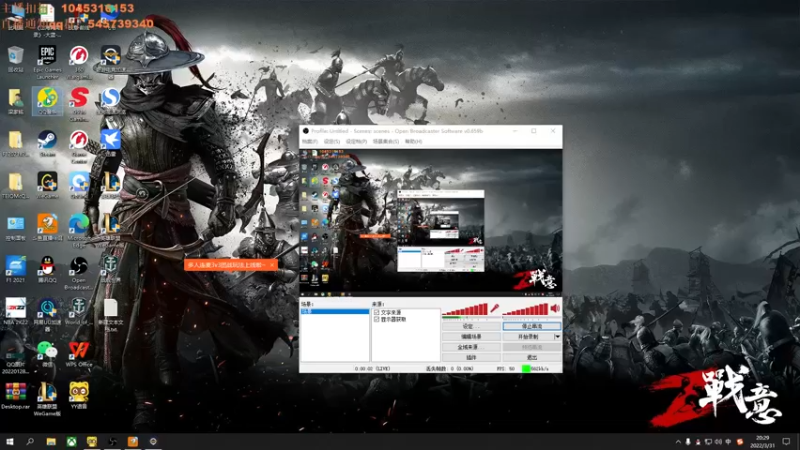The height and width of the screenshot is (450, 800).
Task: Open League of Legends WeGame shortcut
Action: tap(47, 398)
